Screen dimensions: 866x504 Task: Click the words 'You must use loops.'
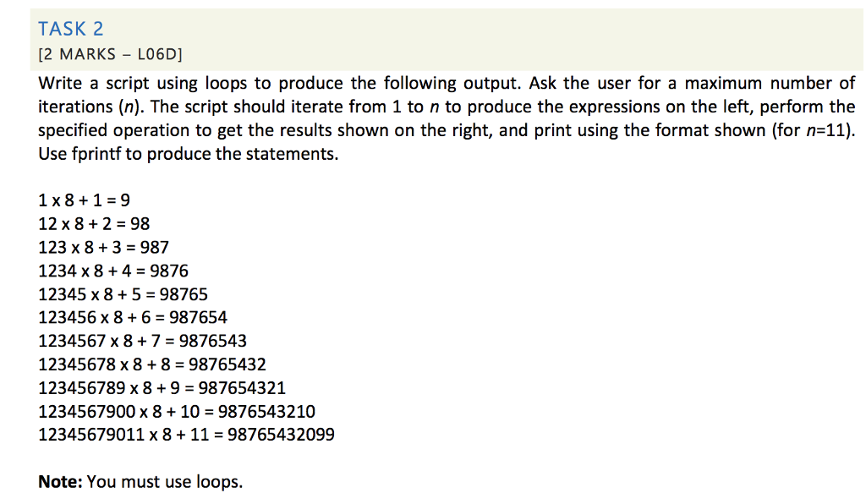pos(165,482)
